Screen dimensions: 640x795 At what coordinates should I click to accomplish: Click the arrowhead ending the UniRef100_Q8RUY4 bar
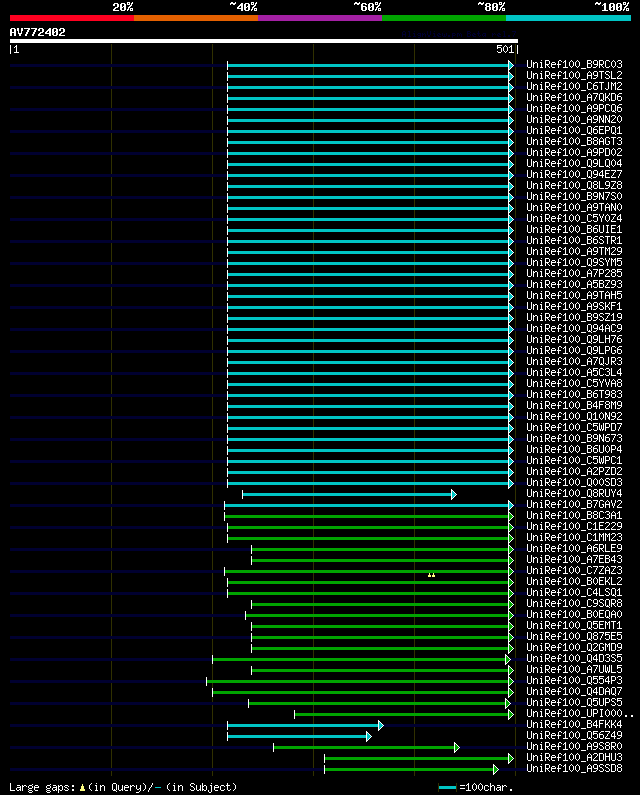[x=454, y=494]
